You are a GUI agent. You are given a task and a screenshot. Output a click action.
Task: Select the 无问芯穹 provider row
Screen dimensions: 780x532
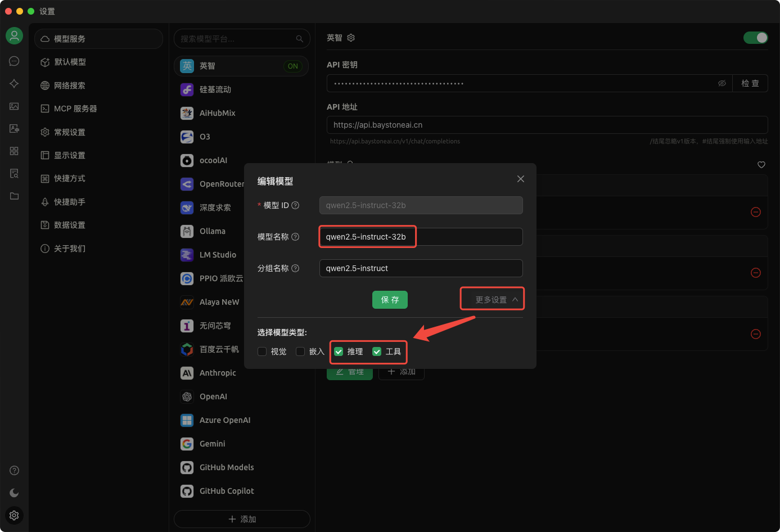(x=241, y=326)
